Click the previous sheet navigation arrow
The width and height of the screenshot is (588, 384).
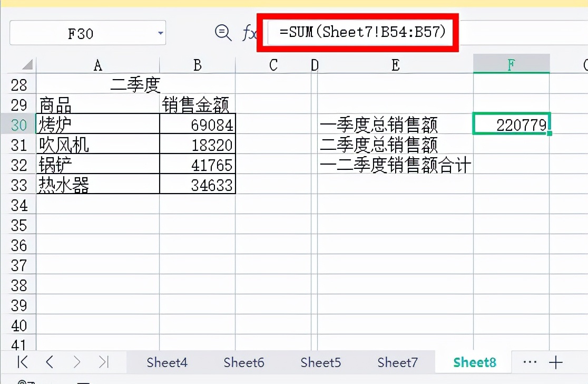tap(49, 362)
